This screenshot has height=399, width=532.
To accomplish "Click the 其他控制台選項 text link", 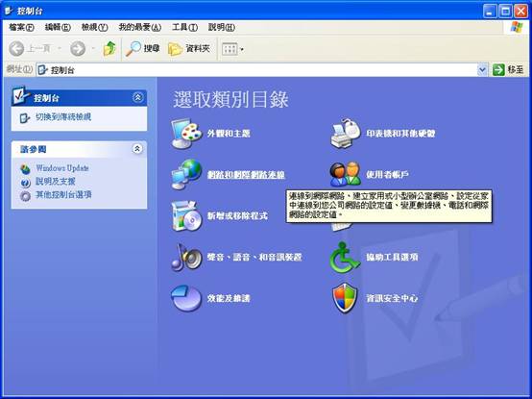I will [63, 195].
